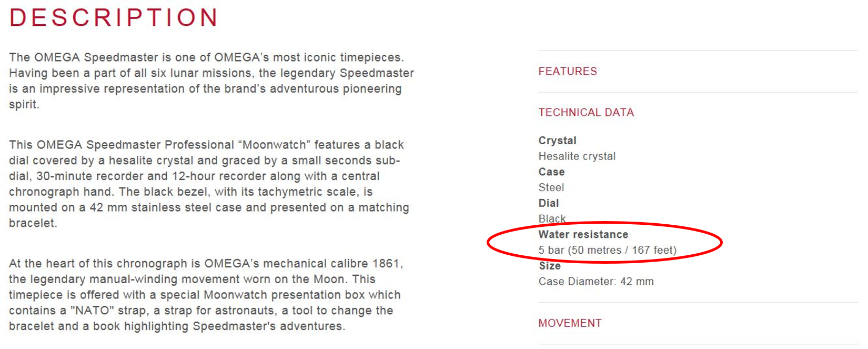Click the Black dial value

552,218
